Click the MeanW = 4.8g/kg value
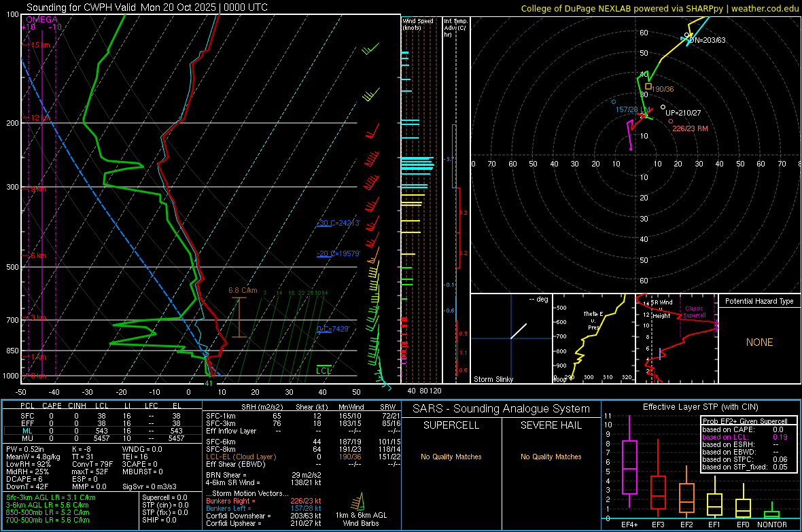Screen dimensions: 802x532 33,457
